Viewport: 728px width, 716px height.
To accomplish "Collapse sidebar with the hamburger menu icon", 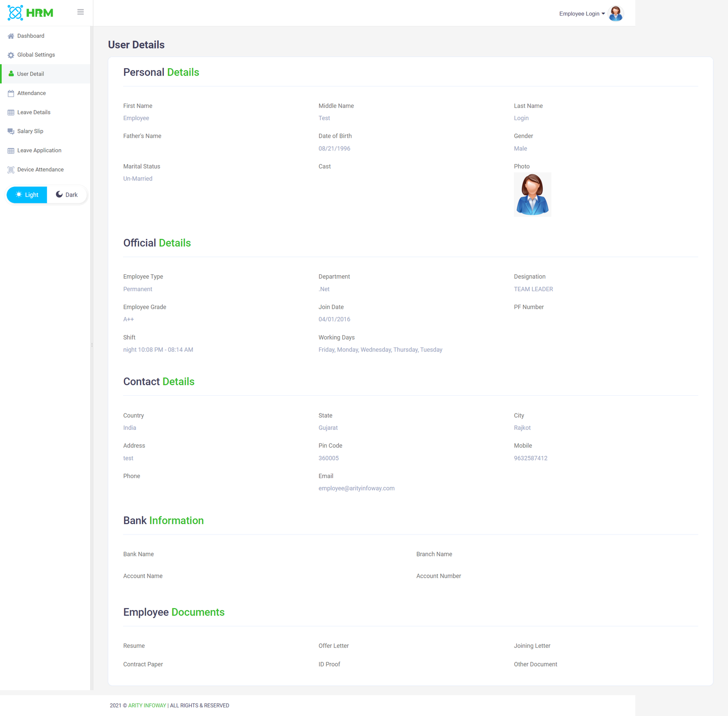I will (81, 12).
